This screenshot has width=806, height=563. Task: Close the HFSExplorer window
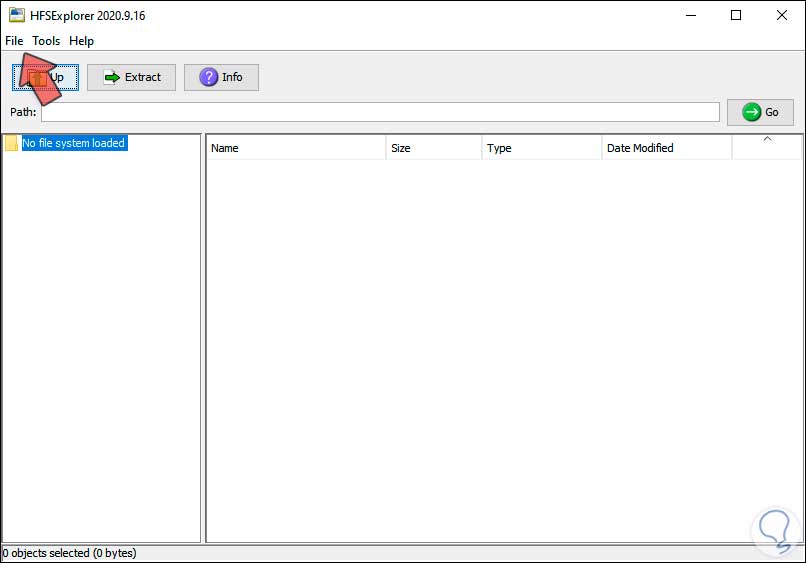(782, 15)
